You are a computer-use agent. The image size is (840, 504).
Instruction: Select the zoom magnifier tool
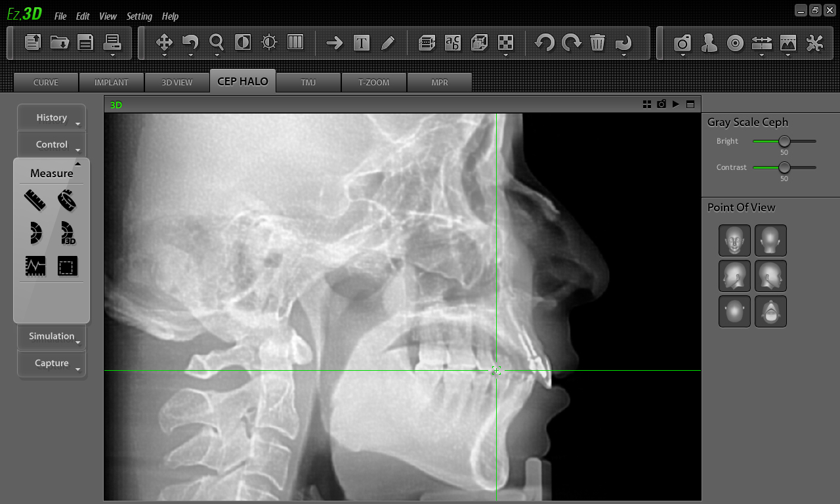(x=217, y=43)
